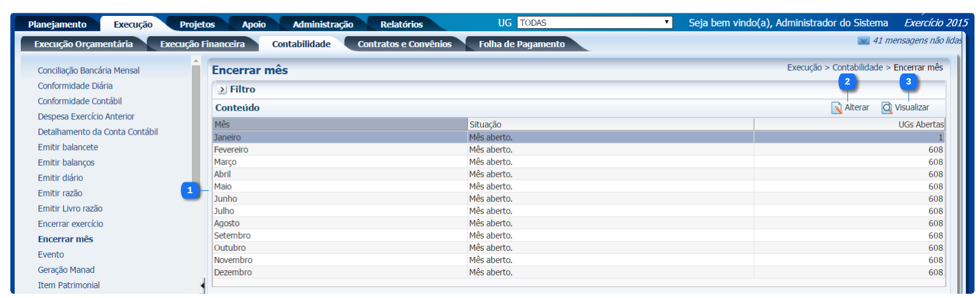The width and height of the screenshot is (980, 298).
Task: Select the Fevereiro row in table
Action: coord(231,150)
